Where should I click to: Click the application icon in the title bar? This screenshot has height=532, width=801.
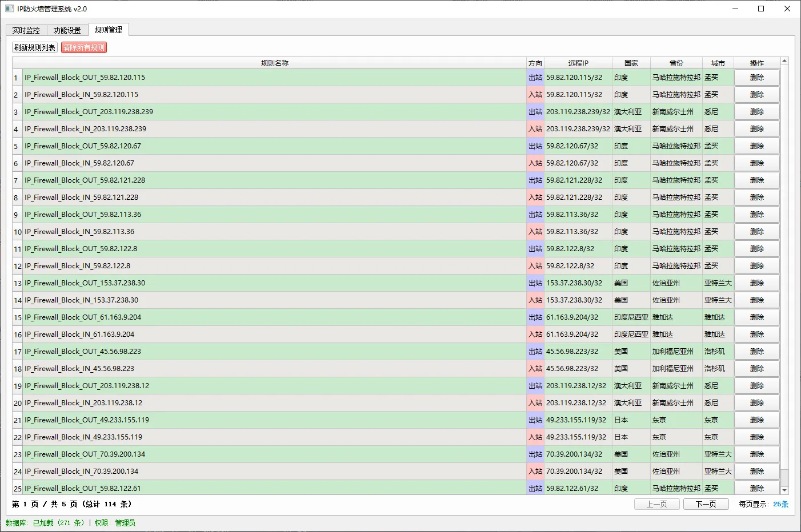(x=9, y=9)
